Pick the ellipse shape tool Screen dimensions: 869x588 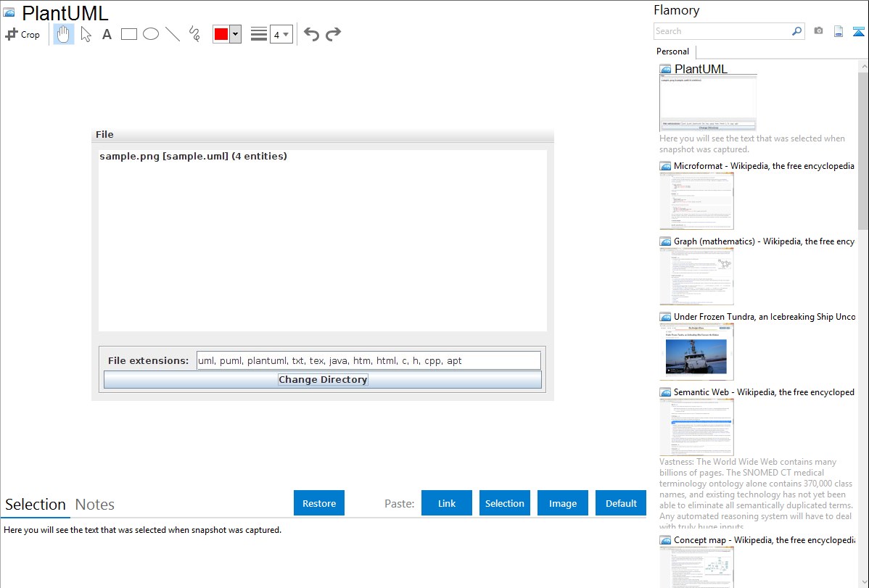pyautogui.click(x=151, y=34)
